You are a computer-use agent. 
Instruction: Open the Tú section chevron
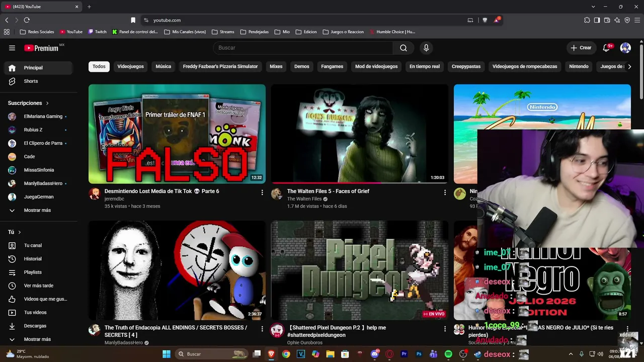coord(20,232)
